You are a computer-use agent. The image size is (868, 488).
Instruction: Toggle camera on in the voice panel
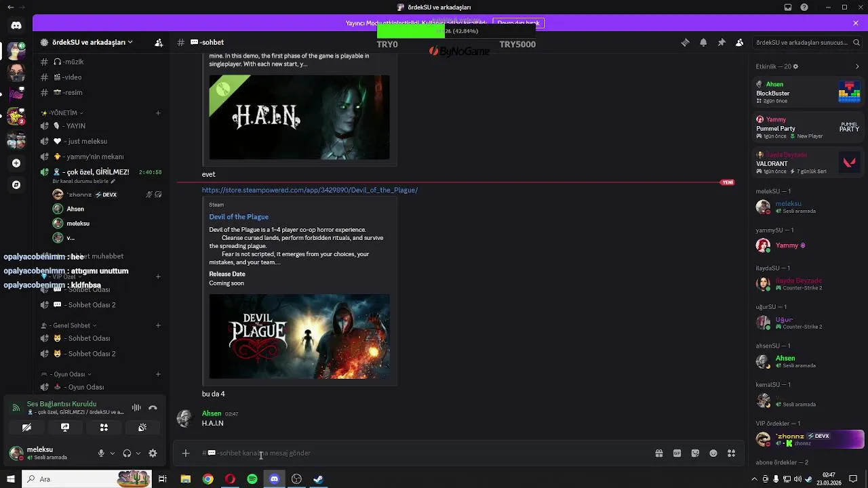tap(26, 428)
